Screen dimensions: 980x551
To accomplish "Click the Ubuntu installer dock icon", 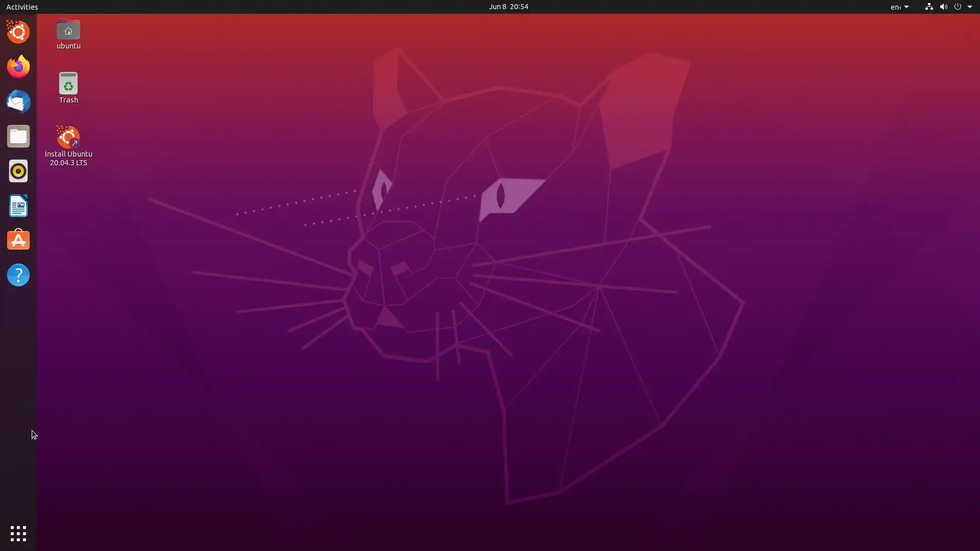I will point(18,32).
